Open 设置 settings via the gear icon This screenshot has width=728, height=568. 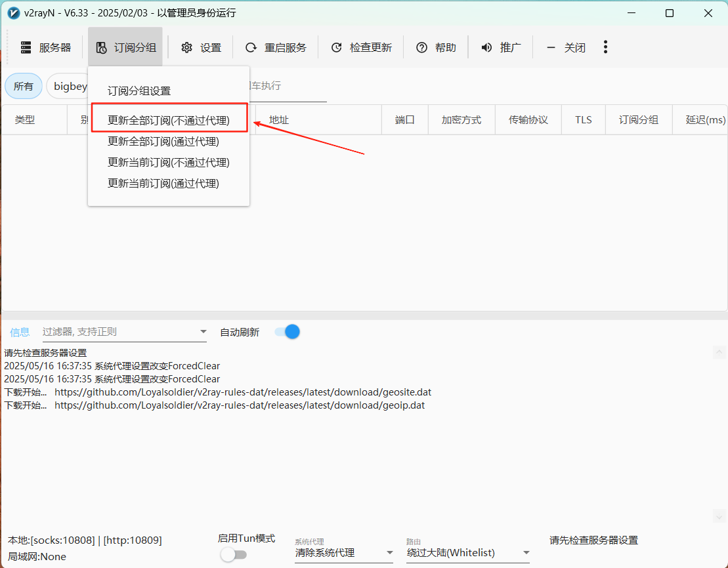pyautogui.click(x=187, y=47)
